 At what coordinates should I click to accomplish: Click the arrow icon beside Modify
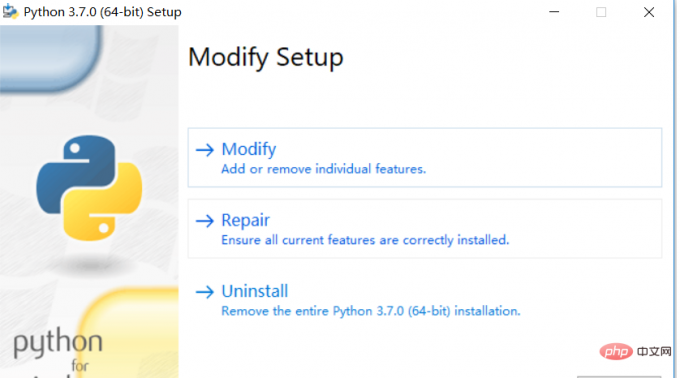(205, 150)
